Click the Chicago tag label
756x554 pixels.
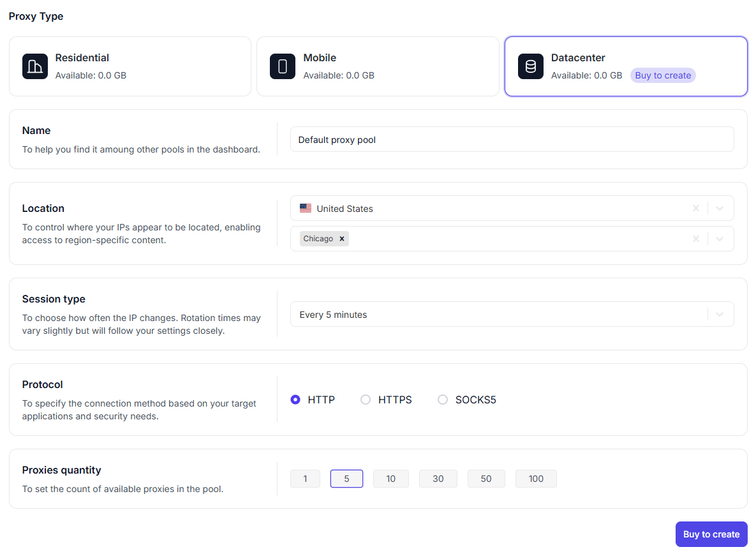click(x=318, y=239)
